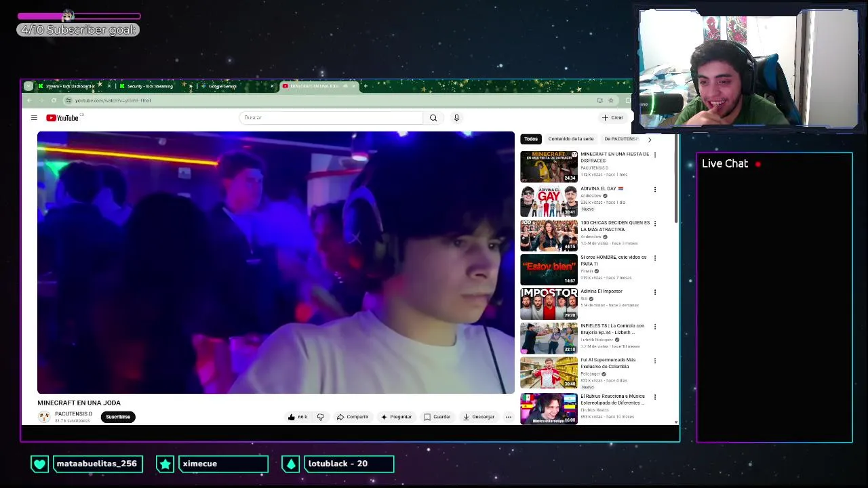This screenshot has width=868, height=488.
Task: Open PACUTENSIS D channel avatar
Action: (44, 417)
